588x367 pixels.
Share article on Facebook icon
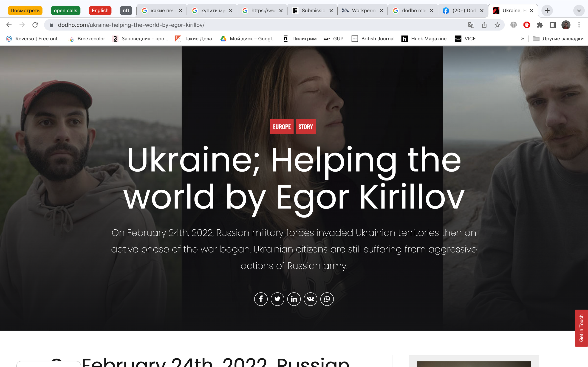pos(261,299)
